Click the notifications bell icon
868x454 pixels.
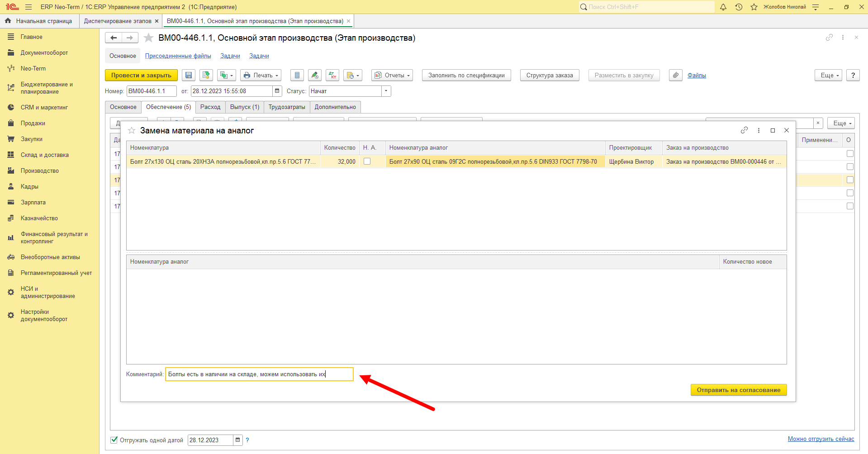(x=723, y=7)
